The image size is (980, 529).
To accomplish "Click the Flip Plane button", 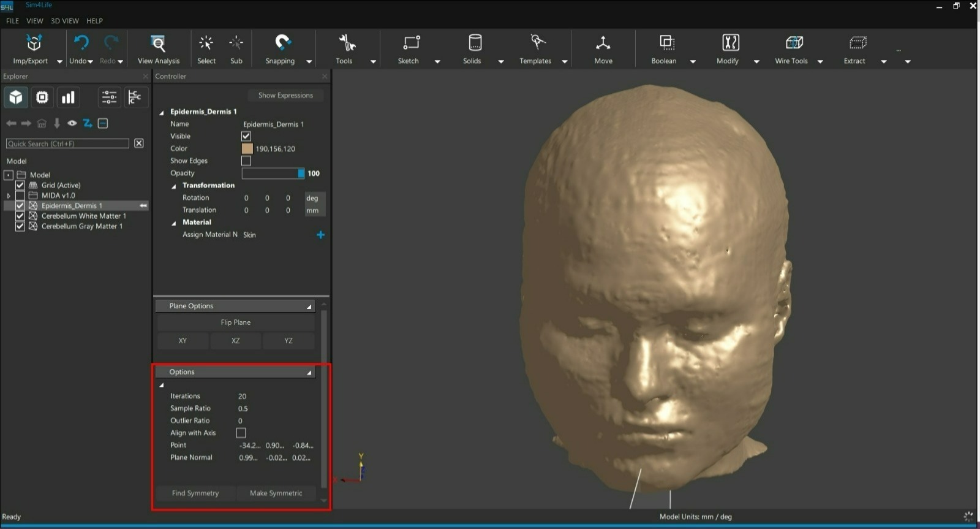I will click(x=236, y=322).
